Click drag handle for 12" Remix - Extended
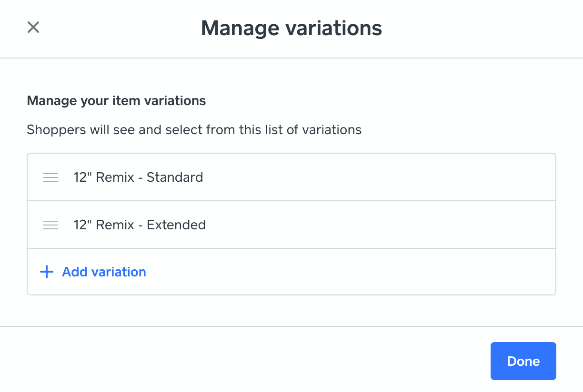This screenshot has width=583, height=392. pos(50,225)
